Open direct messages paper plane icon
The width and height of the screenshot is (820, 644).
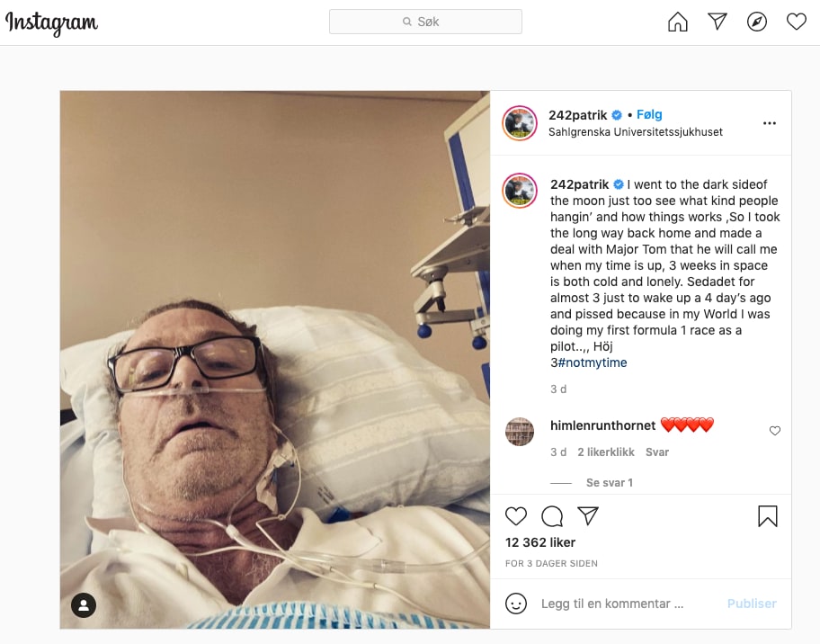point(717,22)
